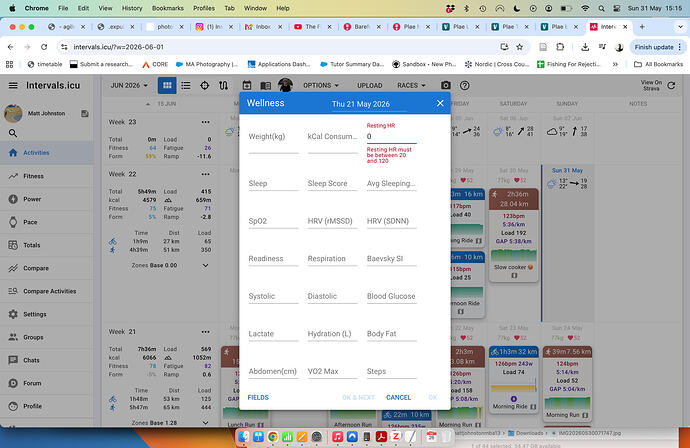Open Week 21 three-dot menu

[x=206, y=332]
